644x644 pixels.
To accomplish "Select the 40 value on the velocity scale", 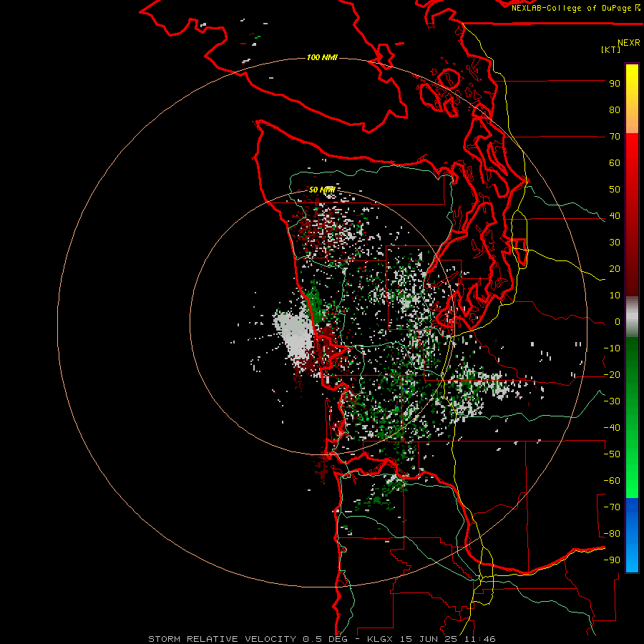I will tap(615, 216).
